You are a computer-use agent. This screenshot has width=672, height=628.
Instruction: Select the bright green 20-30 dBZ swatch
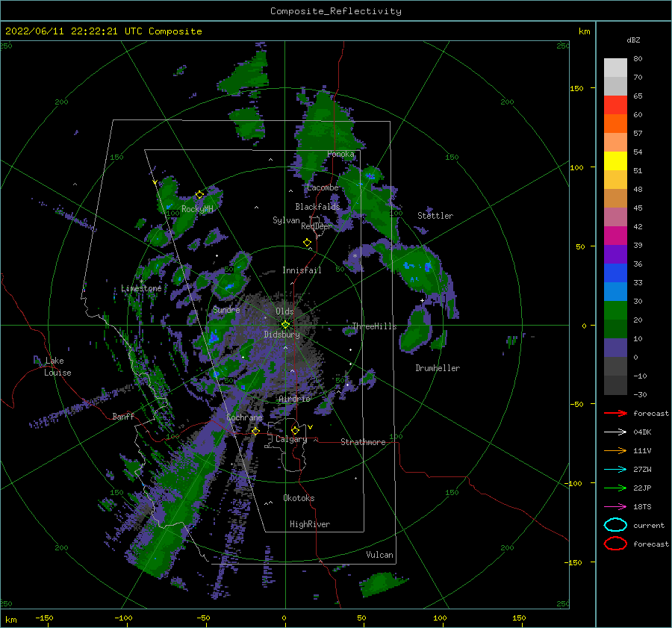pyautogui.click(x=615, y=310)
